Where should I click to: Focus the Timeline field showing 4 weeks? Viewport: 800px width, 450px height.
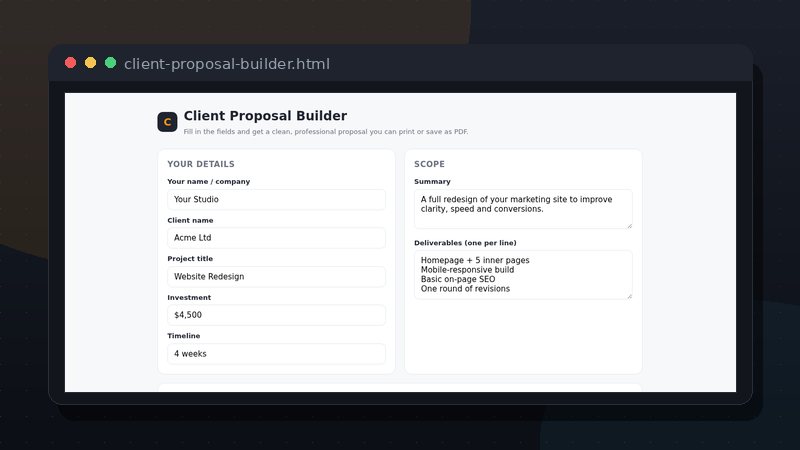point(277,354)
